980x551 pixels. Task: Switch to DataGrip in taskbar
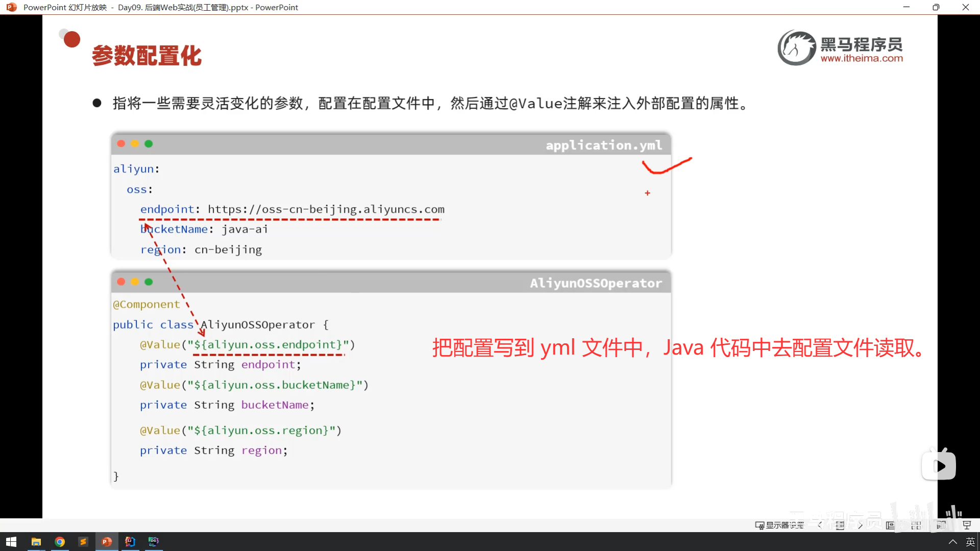(x=154, y=541)
